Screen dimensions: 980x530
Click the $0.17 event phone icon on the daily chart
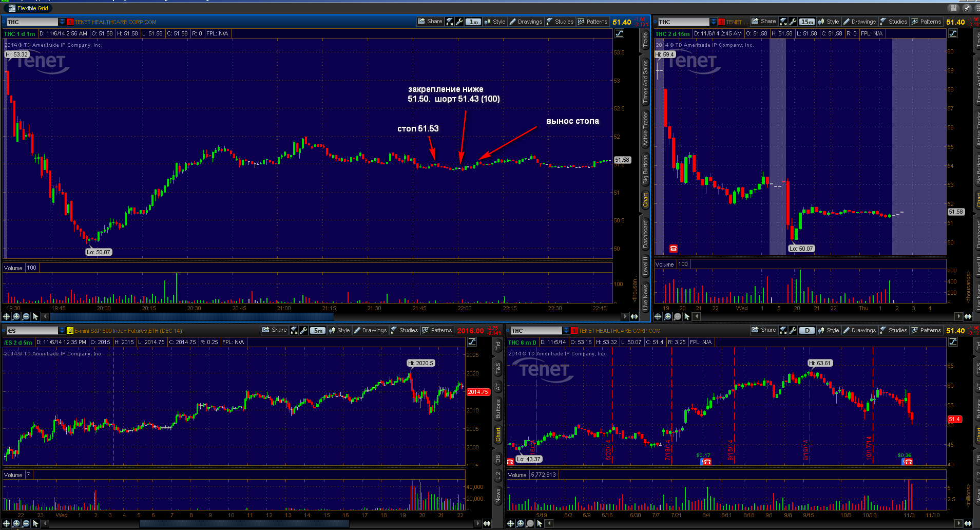click(x=706, y=462)
